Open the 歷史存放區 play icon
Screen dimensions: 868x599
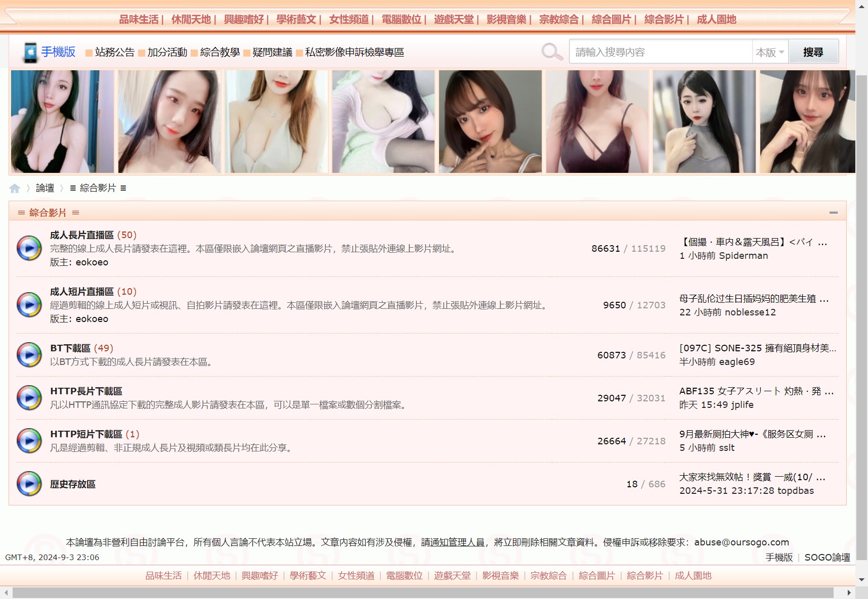point(29,484)
